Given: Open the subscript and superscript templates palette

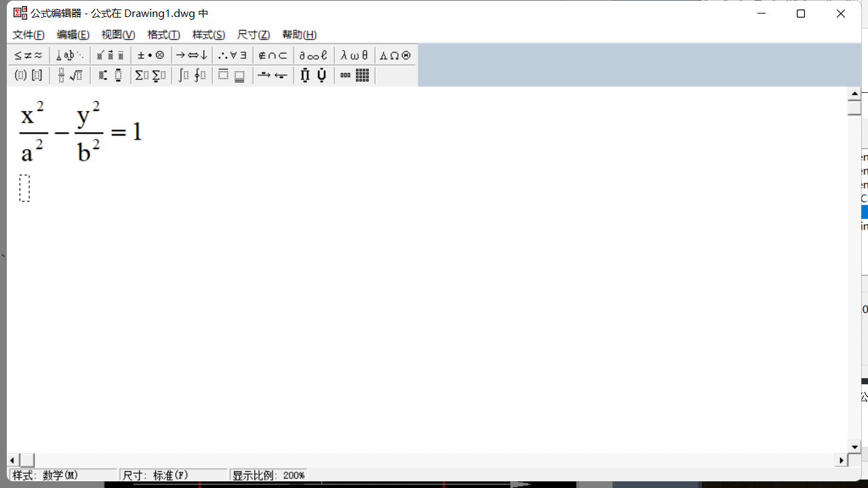Looking at the screenshot, I should 111,75.
